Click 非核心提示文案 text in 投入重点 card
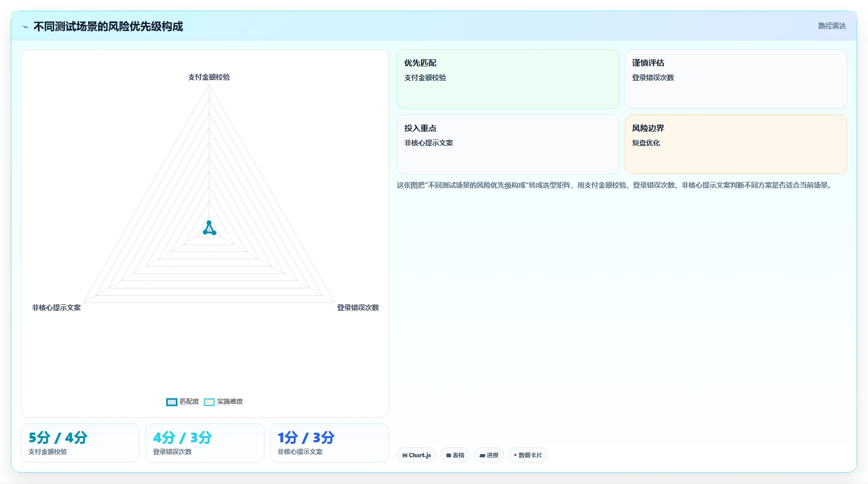Viewport: 868px width, 484px height. click(x=428, y=143)
